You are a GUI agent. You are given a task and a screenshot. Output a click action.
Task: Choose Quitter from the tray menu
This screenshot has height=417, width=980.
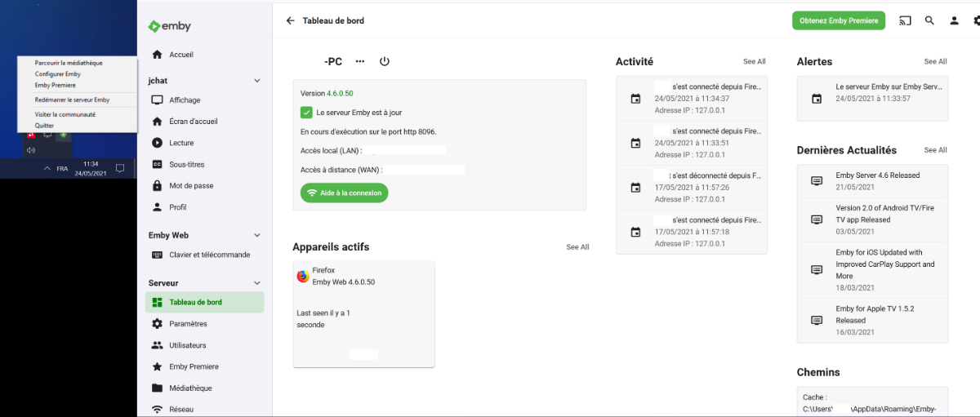pos(44,126)
